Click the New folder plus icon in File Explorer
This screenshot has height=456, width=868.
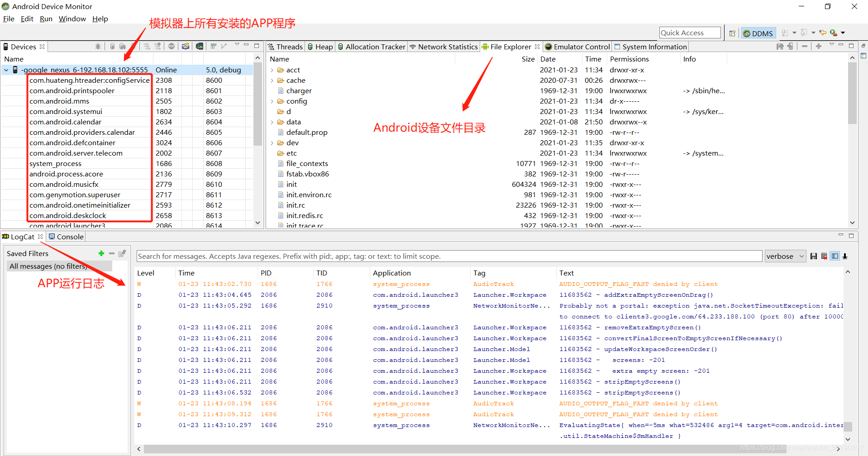(819, 46)
